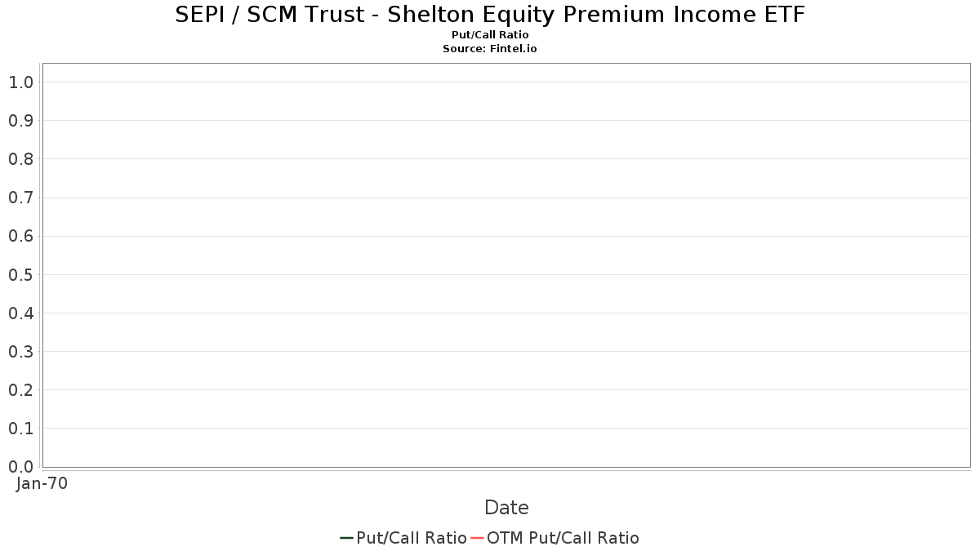Click the Put/Call Ratio subtitle under the title

490,35
